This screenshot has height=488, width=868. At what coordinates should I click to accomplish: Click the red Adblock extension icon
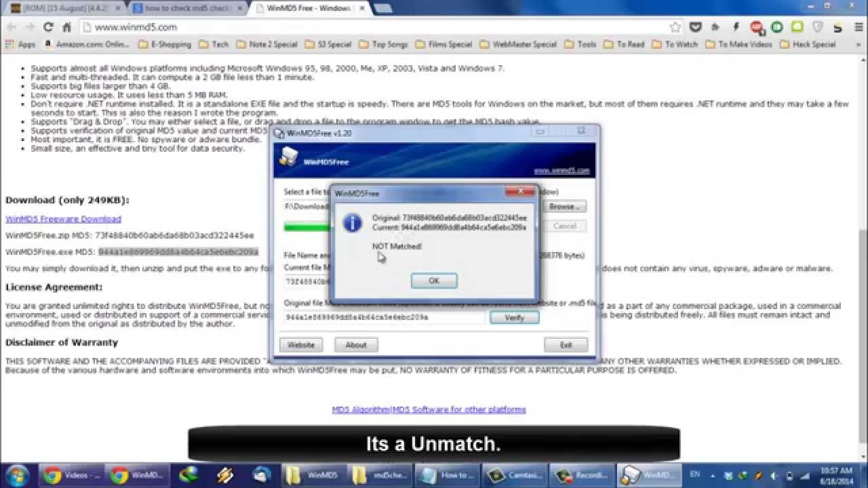757,27
